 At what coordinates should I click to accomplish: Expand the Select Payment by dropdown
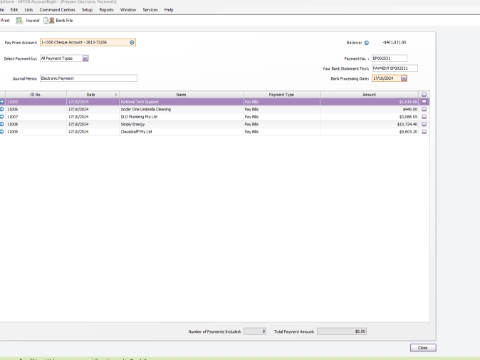(x=85, y=59)
